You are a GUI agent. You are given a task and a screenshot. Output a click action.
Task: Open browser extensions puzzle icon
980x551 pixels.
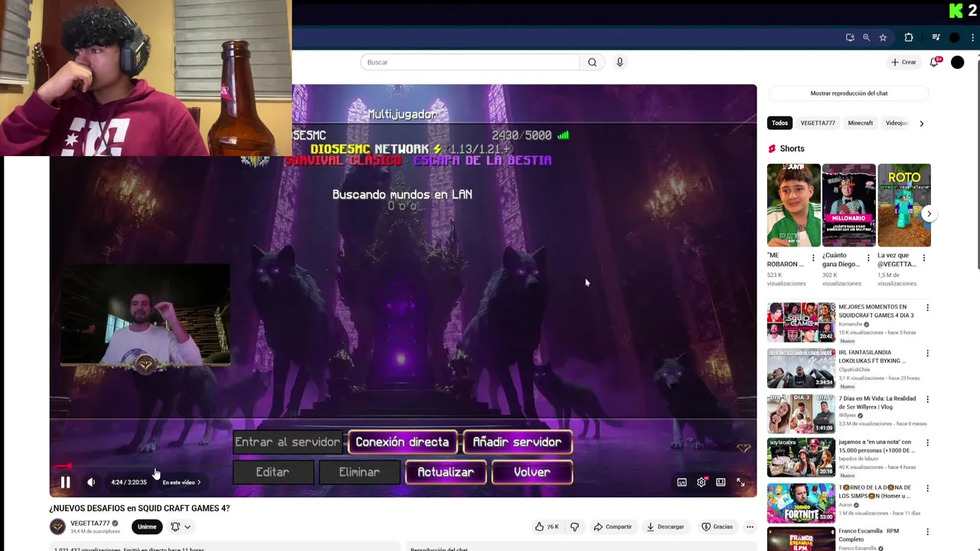[x=909, y=37]
